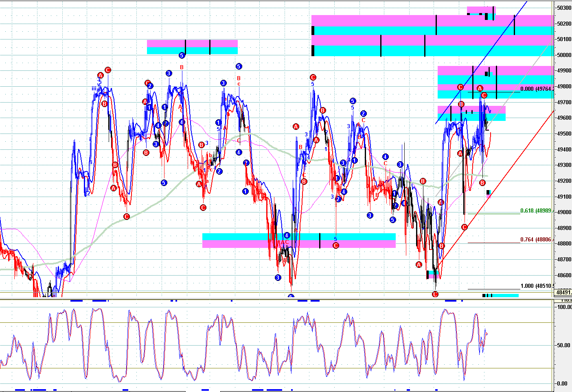The width and height of the screenshot is (572, 392).
Task: Click the 0.618 (48989) Fibonacci level label
Action: click(x=536, y=211)
